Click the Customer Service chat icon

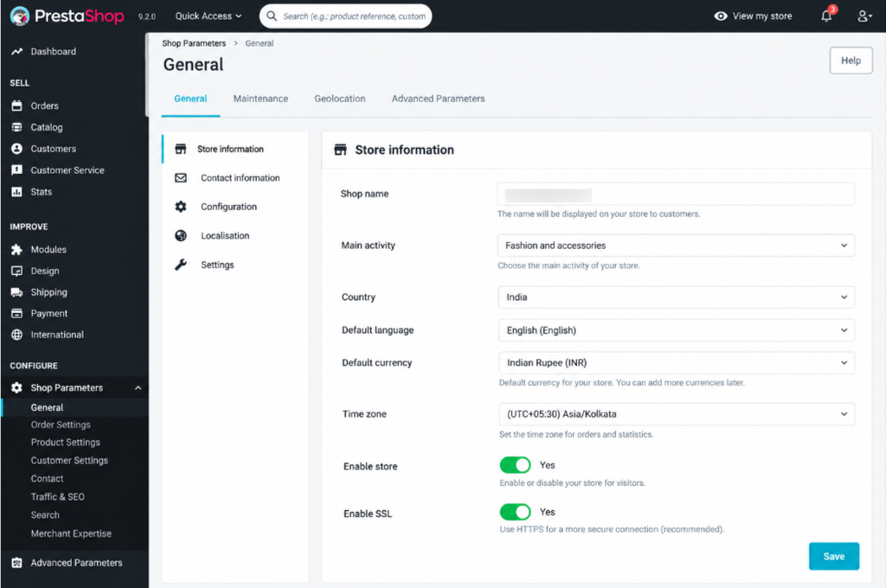pyautogui.click(x=17, y=170)
